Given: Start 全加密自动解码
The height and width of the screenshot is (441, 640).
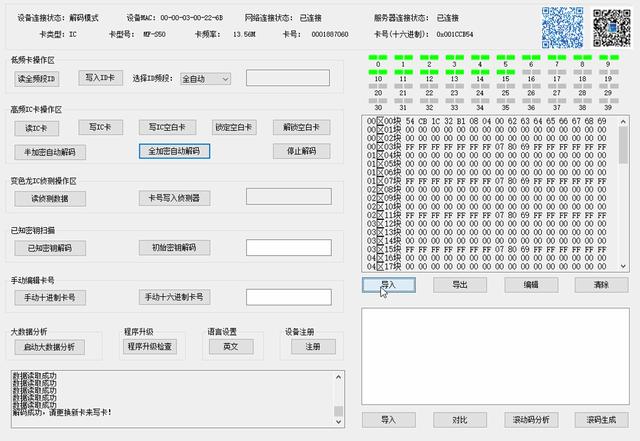Looking at the screenshot, I should pos(174,151).
